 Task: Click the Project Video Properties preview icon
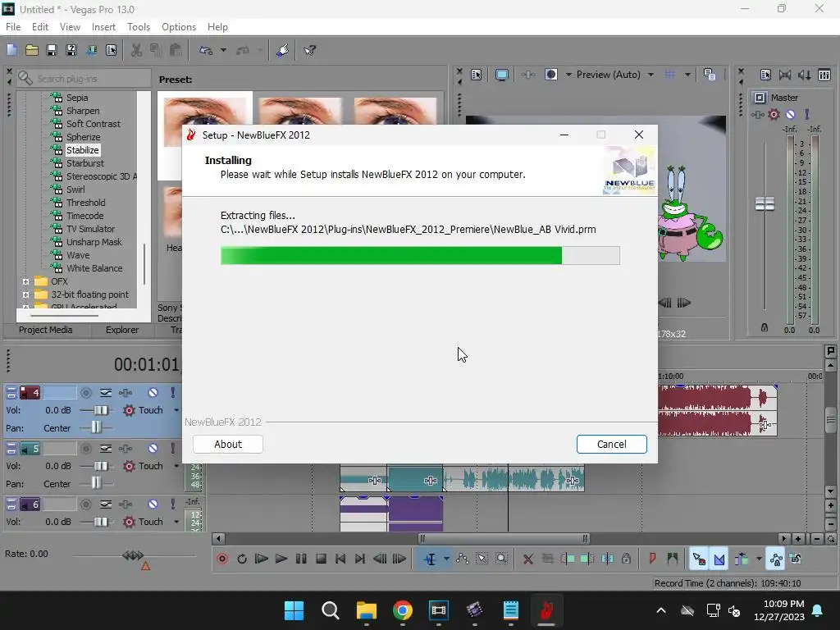tap(477, 75)
